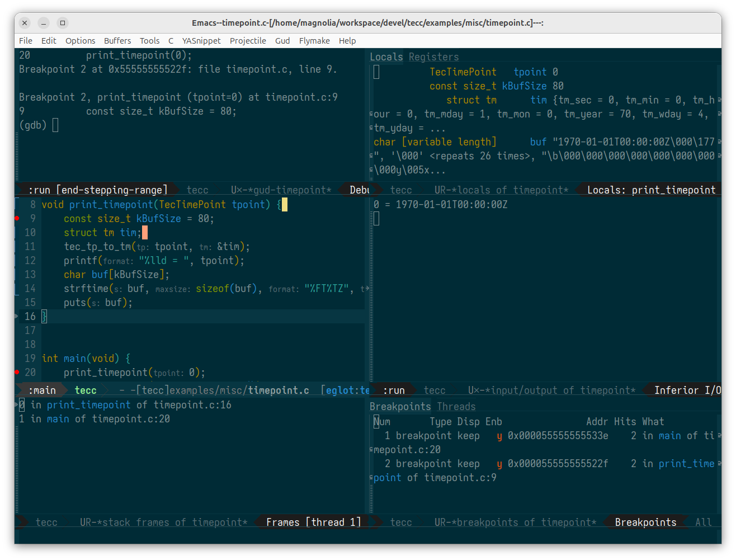Open the Help menu
Screen dimensions: 736x560
point(347,41)
